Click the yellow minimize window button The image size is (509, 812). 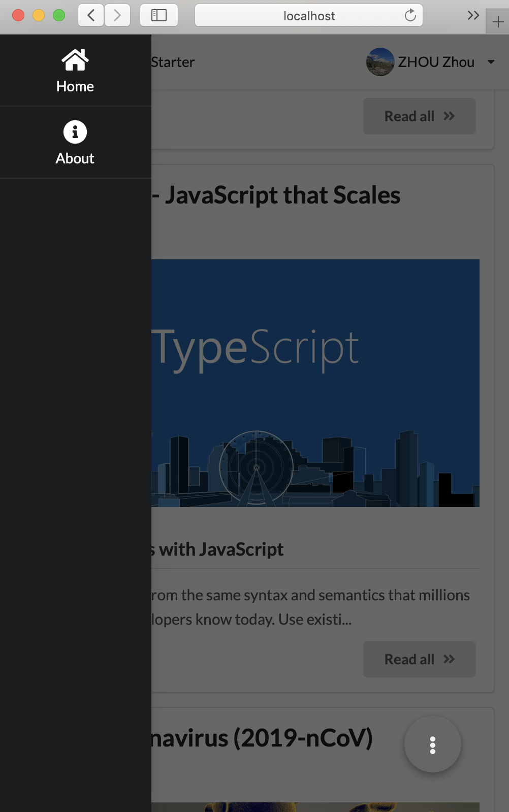39,15
